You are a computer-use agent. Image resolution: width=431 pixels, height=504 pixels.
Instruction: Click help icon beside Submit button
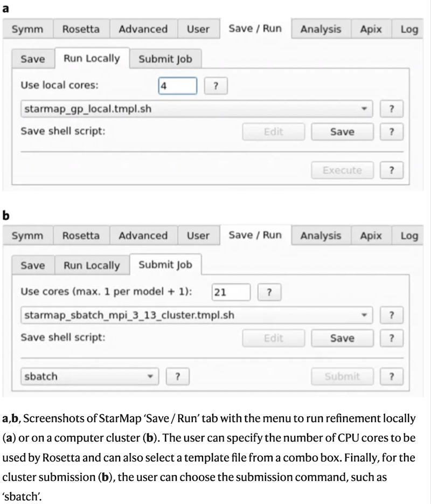pyautogui.click(x=392, y=376)
